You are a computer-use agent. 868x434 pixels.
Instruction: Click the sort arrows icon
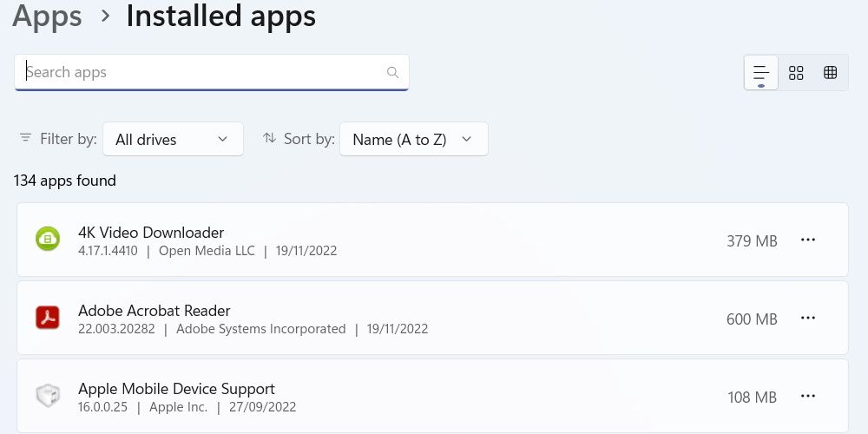click(x=269, y=139)
